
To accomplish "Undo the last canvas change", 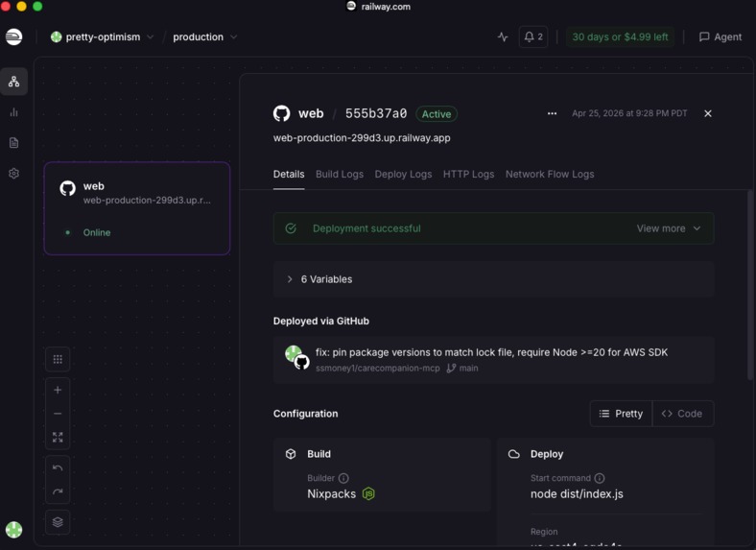I will 58,468.
